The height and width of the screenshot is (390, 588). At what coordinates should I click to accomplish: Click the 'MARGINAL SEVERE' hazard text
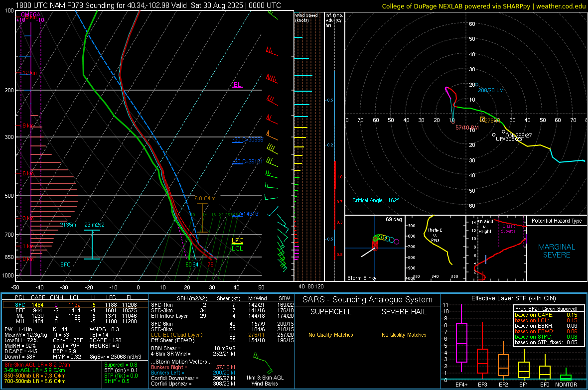click(557, 251)
